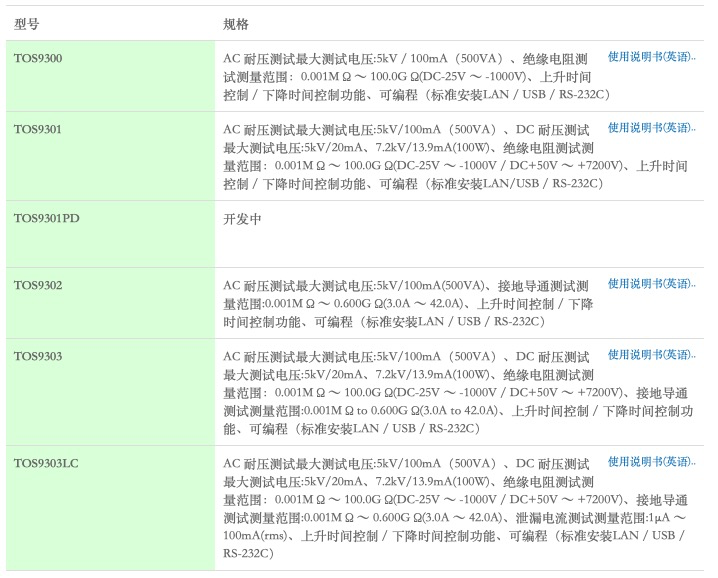
Task: Select the TOS9303 model cell
Action: 110,392
